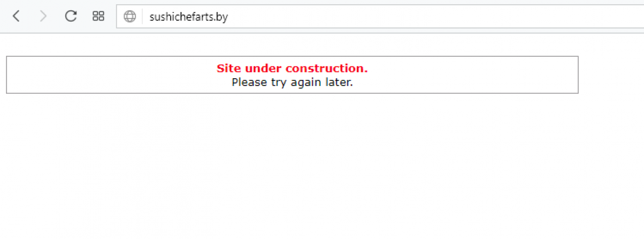Viewport: 644px width, 239px height.
Task: Show site info via the globe icon
Action: click(x=130, y=16)
